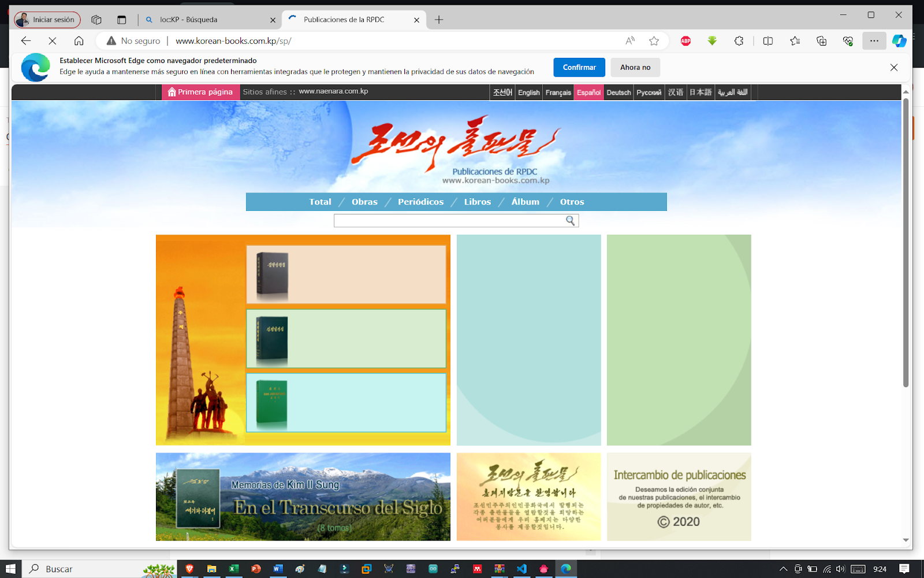Open the 'Periódicos' category
This screenshot has width=924, height=578.
pos(420,202)
